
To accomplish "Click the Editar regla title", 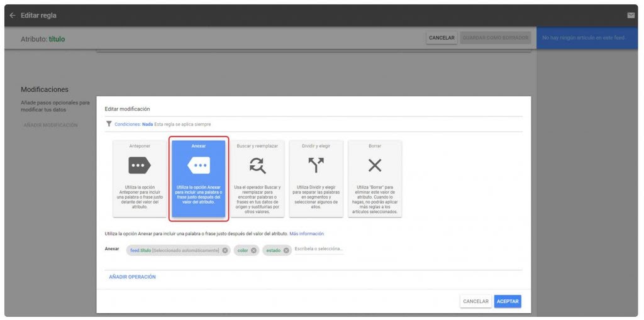I will coord(38,16).
